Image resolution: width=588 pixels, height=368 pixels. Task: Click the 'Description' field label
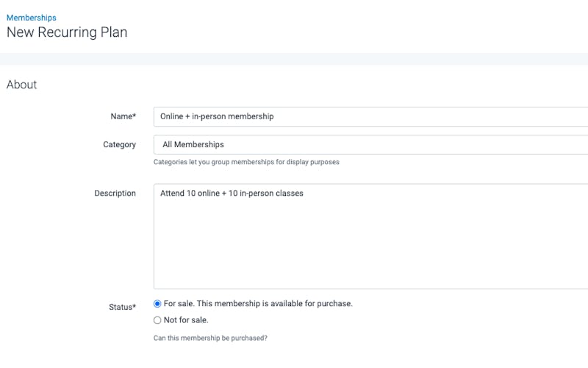point(115,194)
